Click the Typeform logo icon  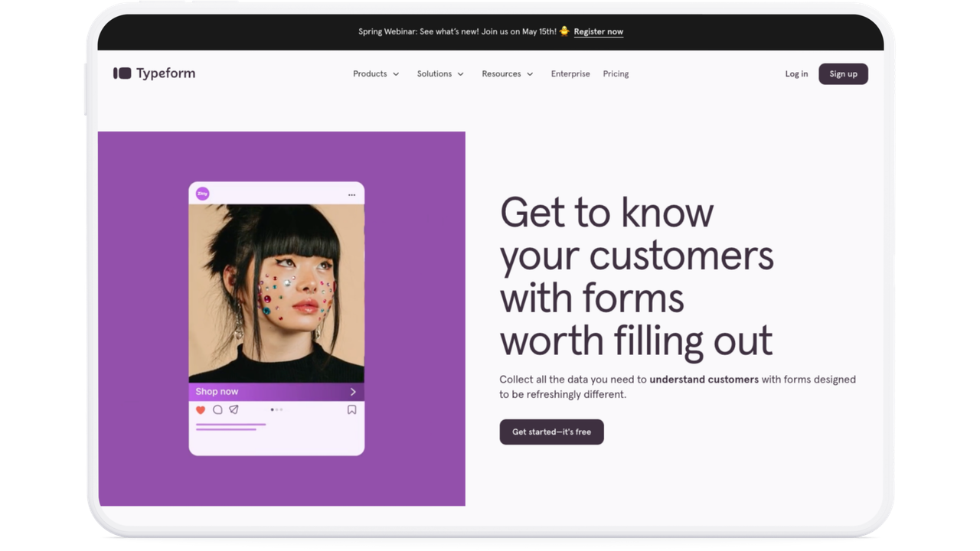point(122,73)
